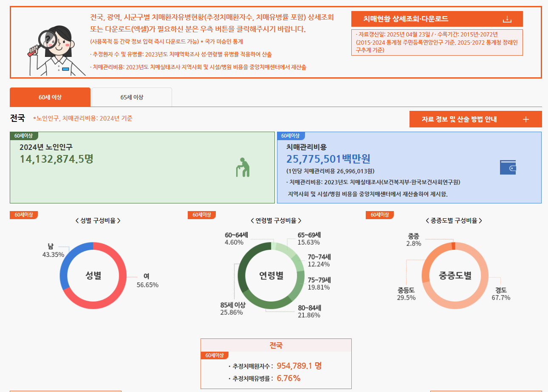Click the 60세이상 badge on the 노인인구 panel

coord(22,135)
